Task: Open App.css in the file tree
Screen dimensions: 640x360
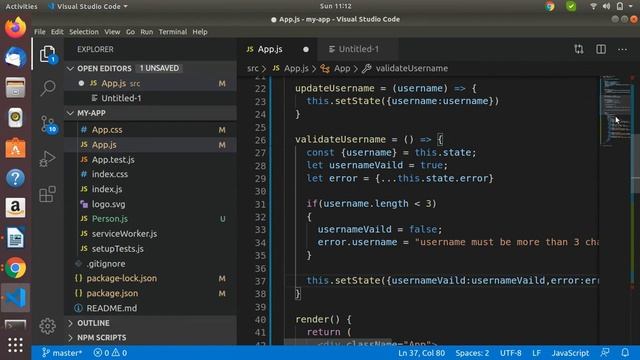Action: click(150, 130)
